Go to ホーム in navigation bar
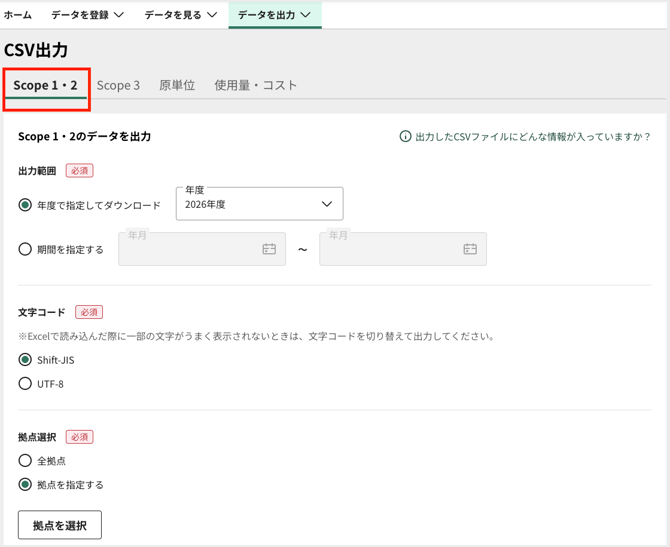Screen dimensions: 670x547 (x=18, y=15)
